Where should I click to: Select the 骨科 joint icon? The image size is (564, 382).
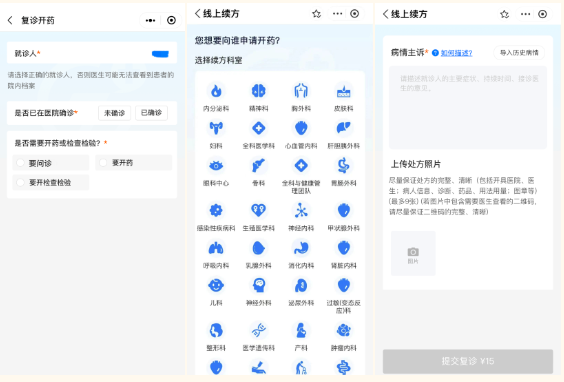[x=258, y=166]
